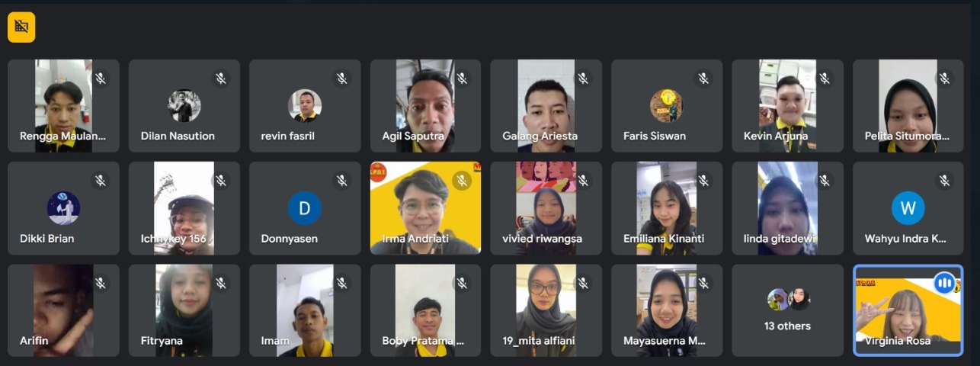Select Kevin Arjuna's video tile

click(x=787, y=106)
